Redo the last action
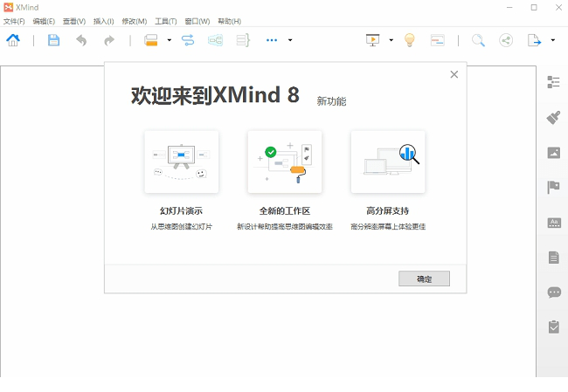The image size is (568, 392). coord(109,40)
